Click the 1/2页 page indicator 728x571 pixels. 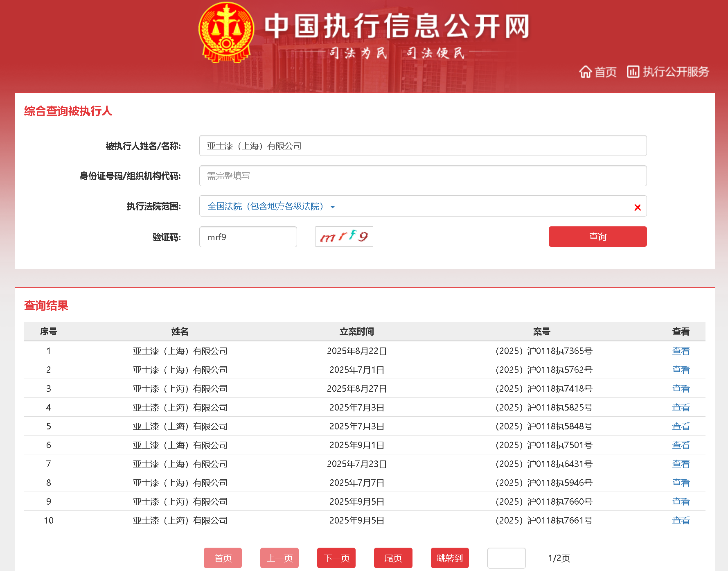[559, 558]
